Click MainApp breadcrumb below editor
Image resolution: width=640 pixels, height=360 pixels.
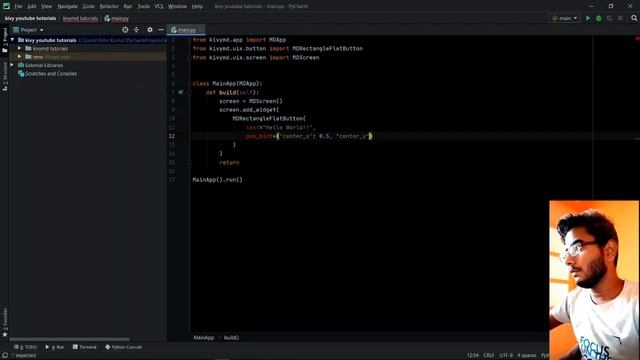click(x=203, y=338)
